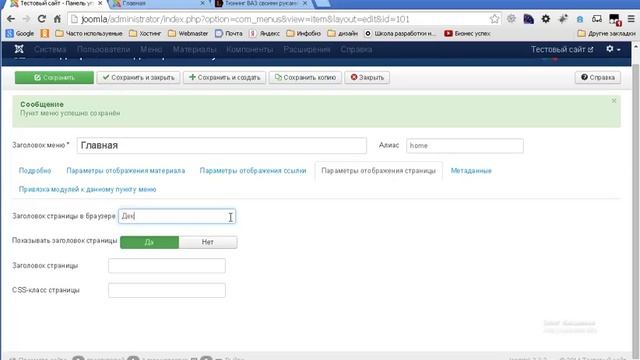Open Хостинг bookmarks folder
The height and width of the screenshot is (360, 640).
pos(145,33)
